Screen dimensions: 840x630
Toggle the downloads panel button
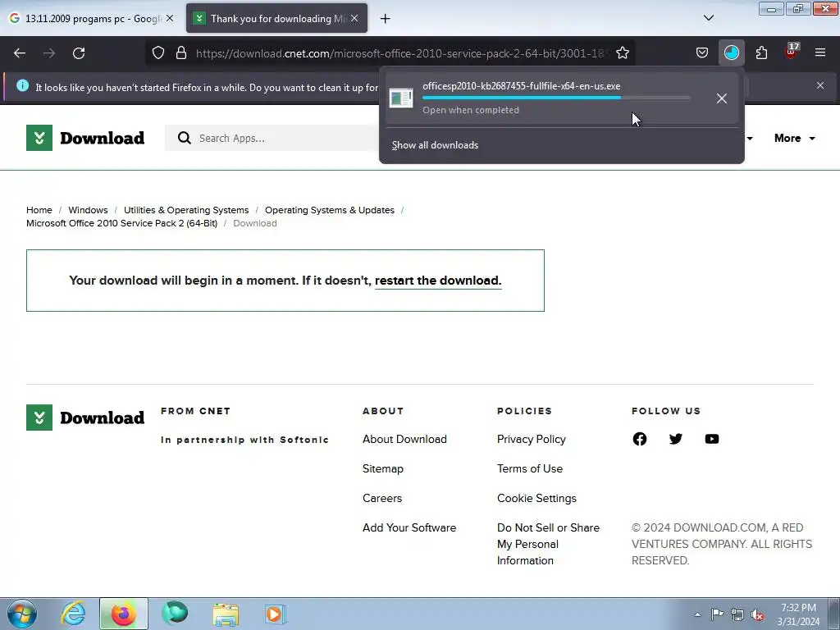(x=731, y=53)
